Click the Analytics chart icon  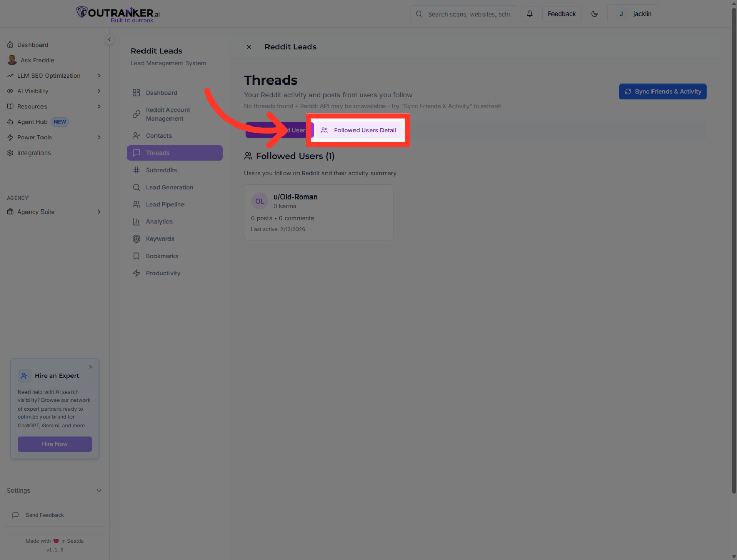(x=136, y=221)
